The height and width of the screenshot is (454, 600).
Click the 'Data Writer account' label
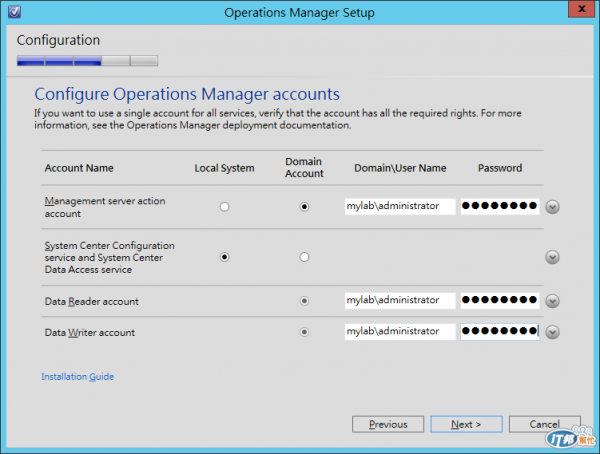(x=90, y=333)
